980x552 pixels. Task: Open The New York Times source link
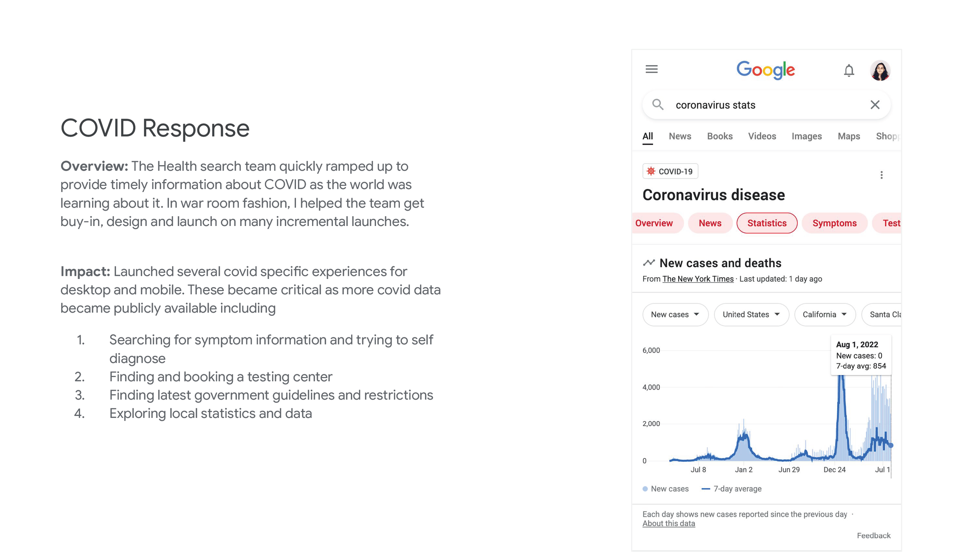(x=698, y=279)
